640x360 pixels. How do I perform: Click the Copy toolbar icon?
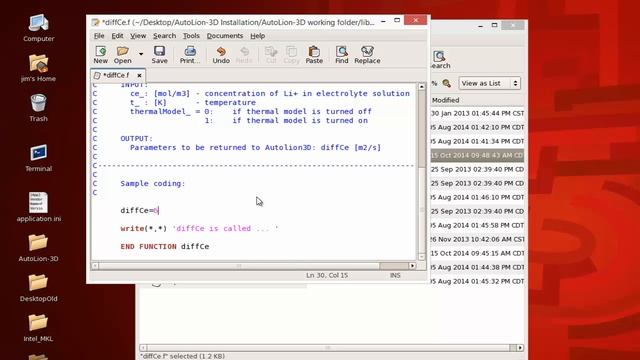coord(291,55)
